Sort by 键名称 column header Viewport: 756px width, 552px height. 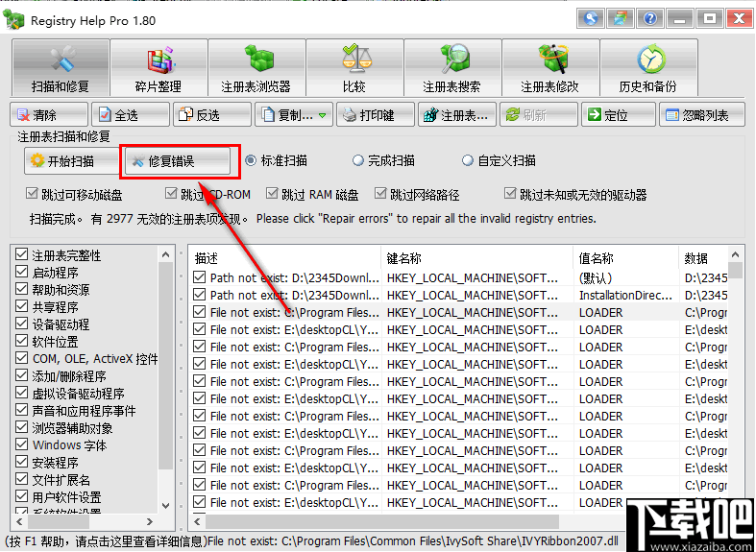coord(477,258)
